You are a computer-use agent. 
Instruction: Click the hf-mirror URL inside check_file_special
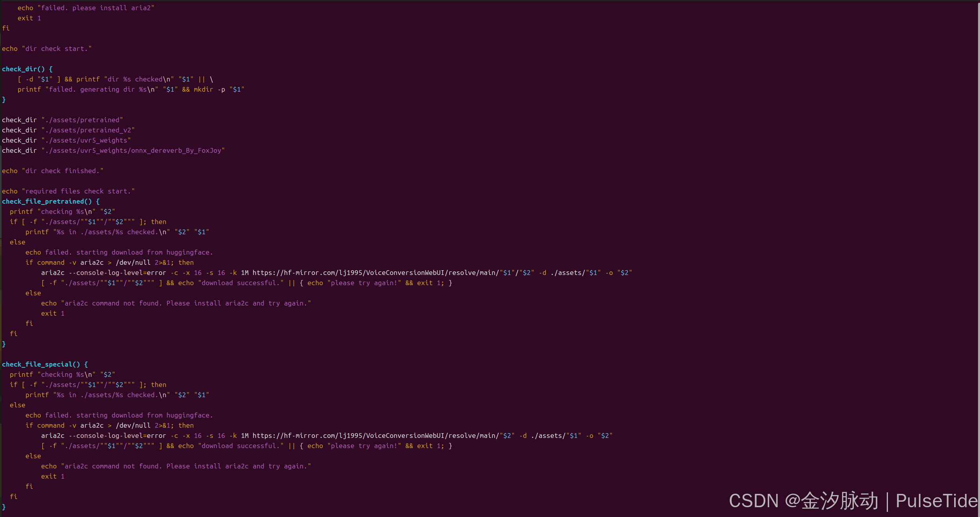click(x=383, y=436)
